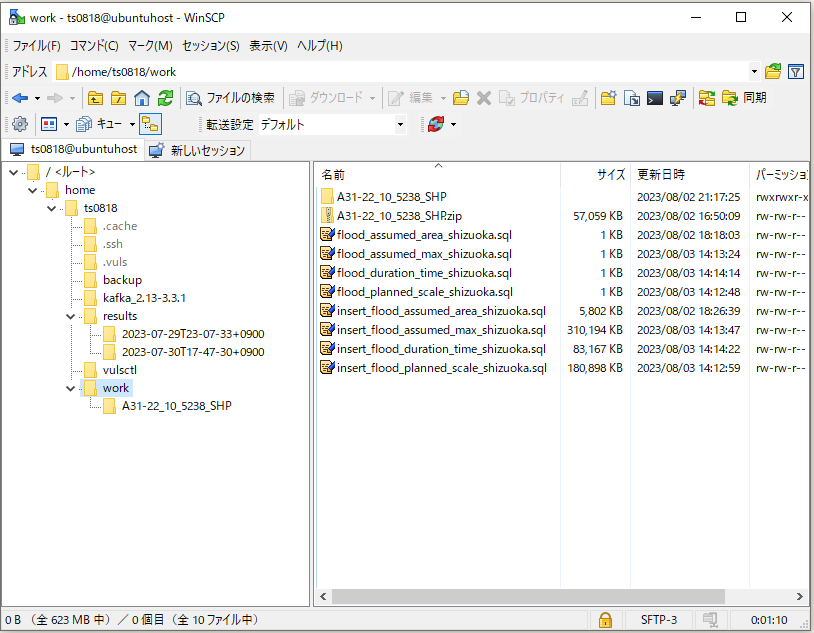
Task: Click the refresh icon to reload directory
Action: [x=167, y=99]
